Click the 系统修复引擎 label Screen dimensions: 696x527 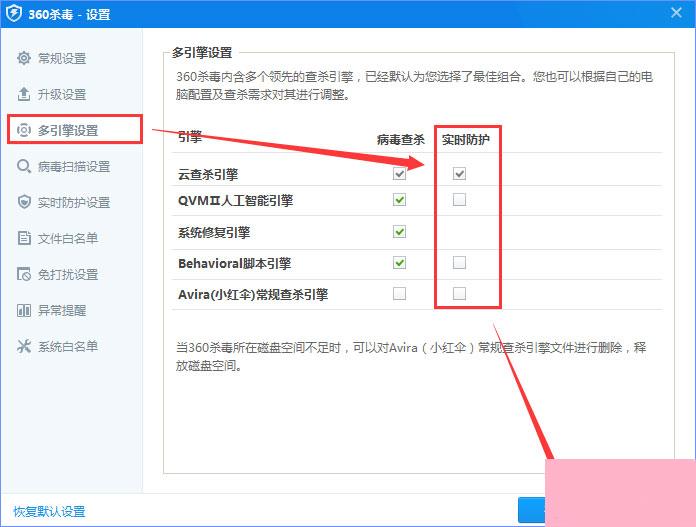pos(214,232)
